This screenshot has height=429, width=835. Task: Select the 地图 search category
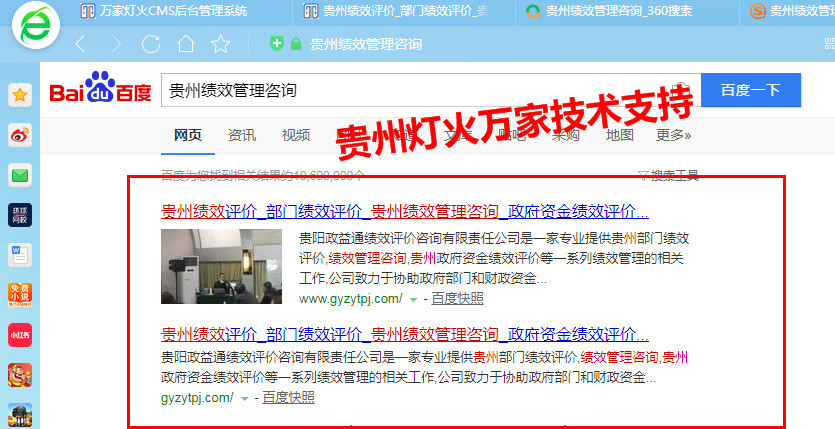620,135
